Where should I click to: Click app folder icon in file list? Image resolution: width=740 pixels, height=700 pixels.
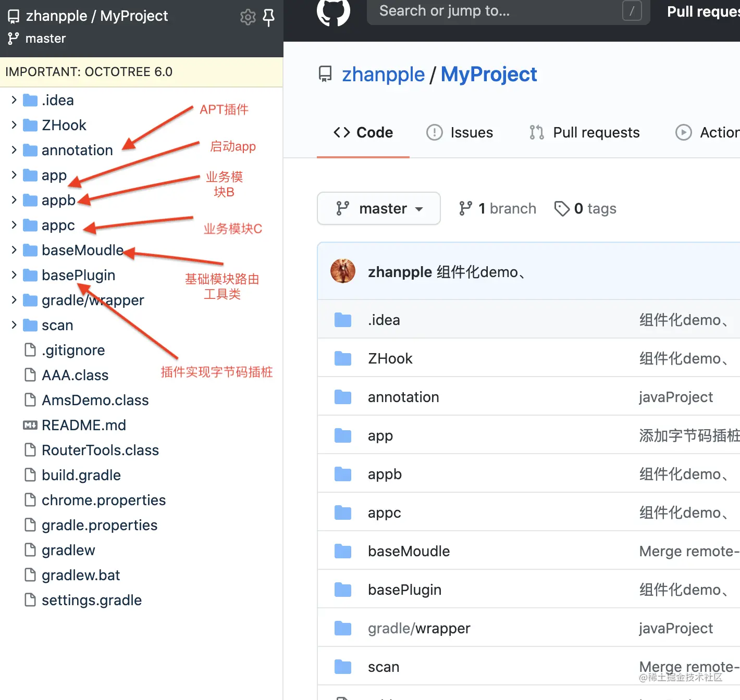pos(343,435)
